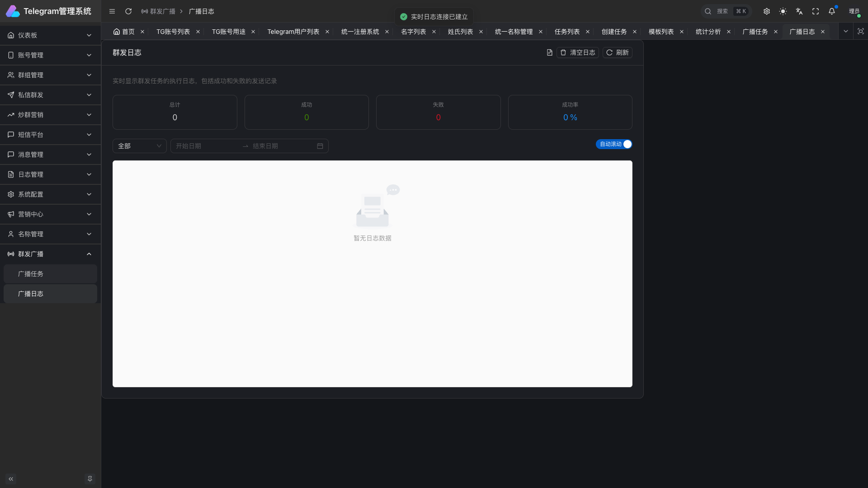Open the language translation icon
The height and width of the screenshot is (488, 868).
pyautogui.click(x=799, y=11)
